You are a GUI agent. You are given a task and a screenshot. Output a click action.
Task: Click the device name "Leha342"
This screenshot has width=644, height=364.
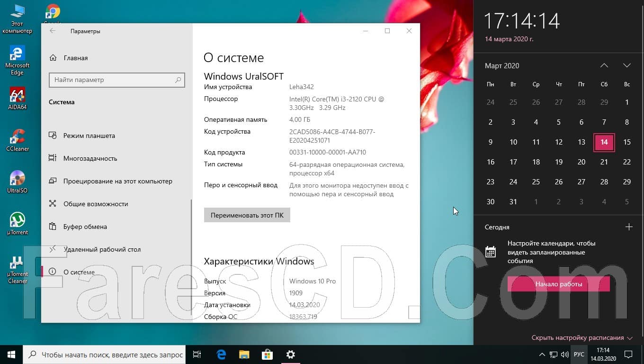point(302,87)
